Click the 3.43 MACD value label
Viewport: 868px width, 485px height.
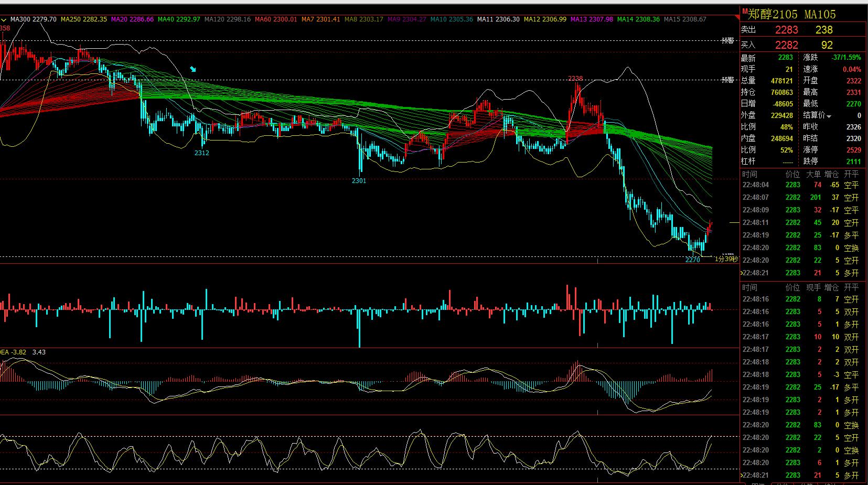coord(39,352)
